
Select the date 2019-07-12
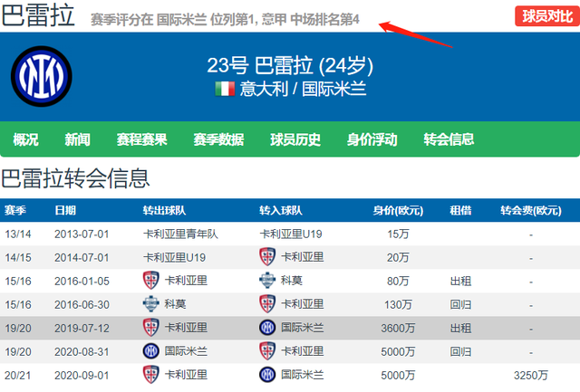point(82,329)
